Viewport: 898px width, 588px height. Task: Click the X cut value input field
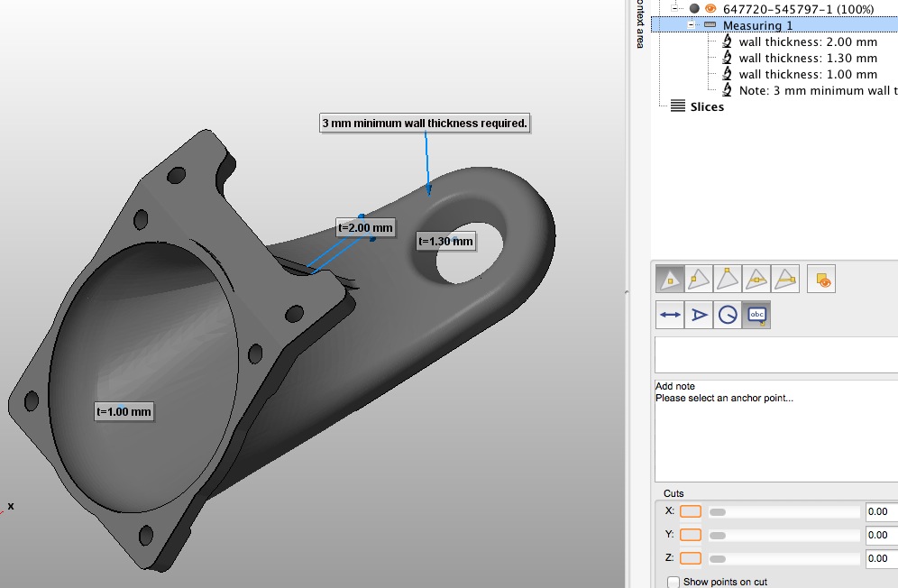pos(880,511)
